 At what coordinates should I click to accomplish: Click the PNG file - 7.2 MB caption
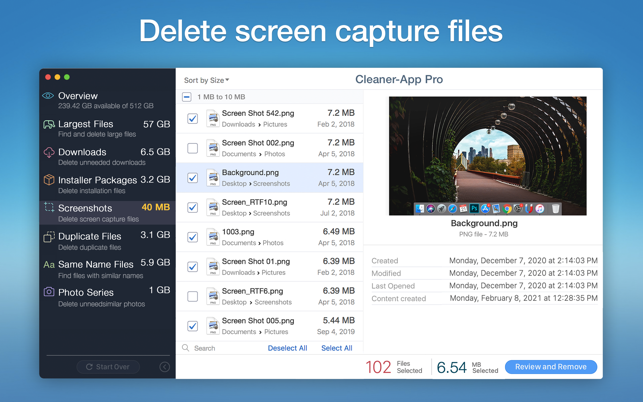[x=484, y=234]
